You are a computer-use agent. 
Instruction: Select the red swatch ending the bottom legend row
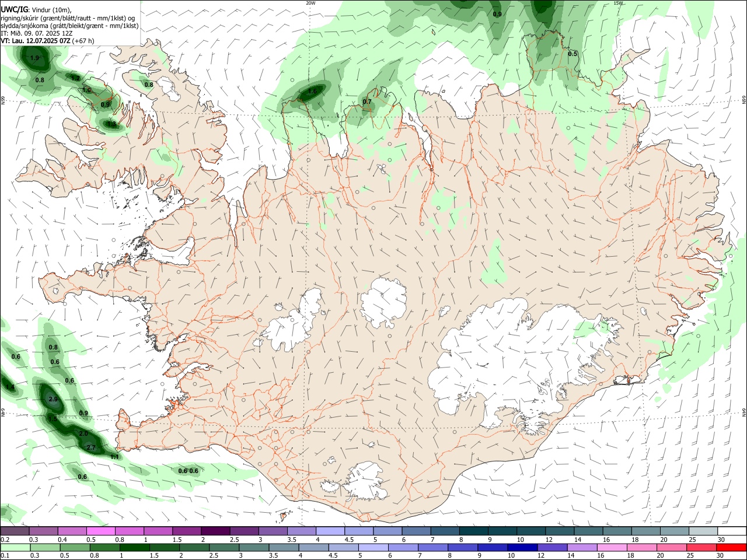click(x=731, y=547)
